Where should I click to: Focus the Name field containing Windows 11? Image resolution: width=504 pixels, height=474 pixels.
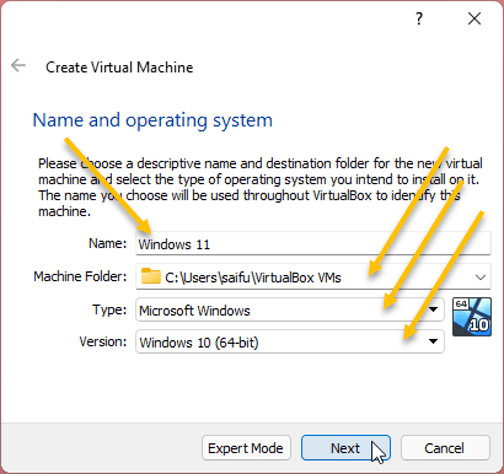tap(313, 244)
